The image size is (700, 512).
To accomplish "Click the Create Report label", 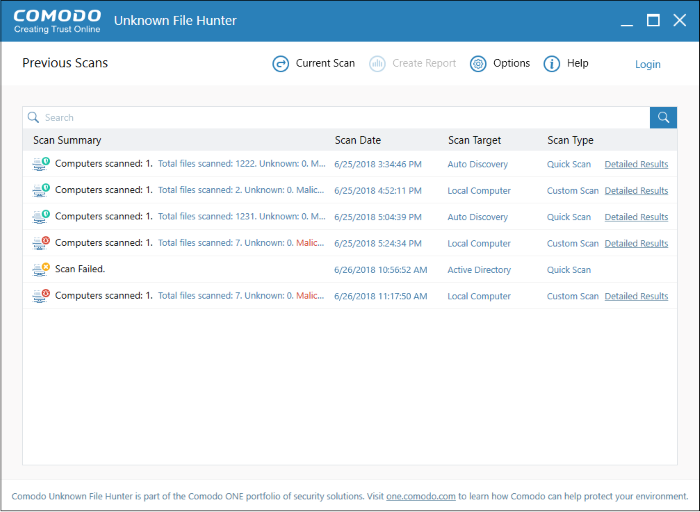I will coord(424,63).
